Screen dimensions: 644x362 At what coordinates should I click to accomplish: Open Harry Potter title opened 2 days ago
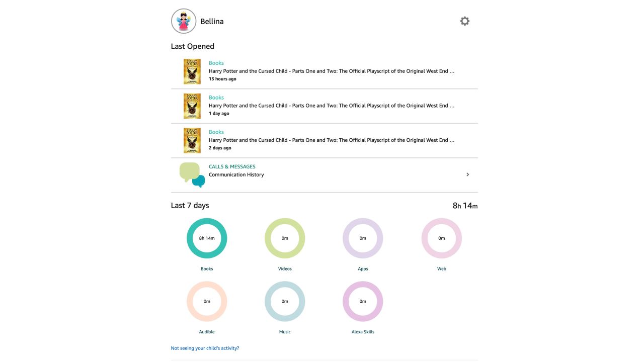click(332, 140)
